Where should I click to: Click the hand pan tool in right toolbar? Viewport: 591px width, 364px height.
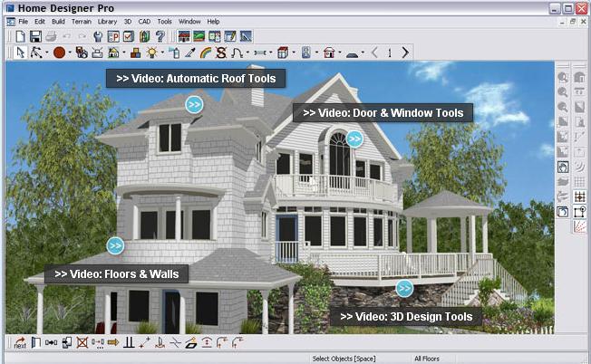click(x=563, y=167)
